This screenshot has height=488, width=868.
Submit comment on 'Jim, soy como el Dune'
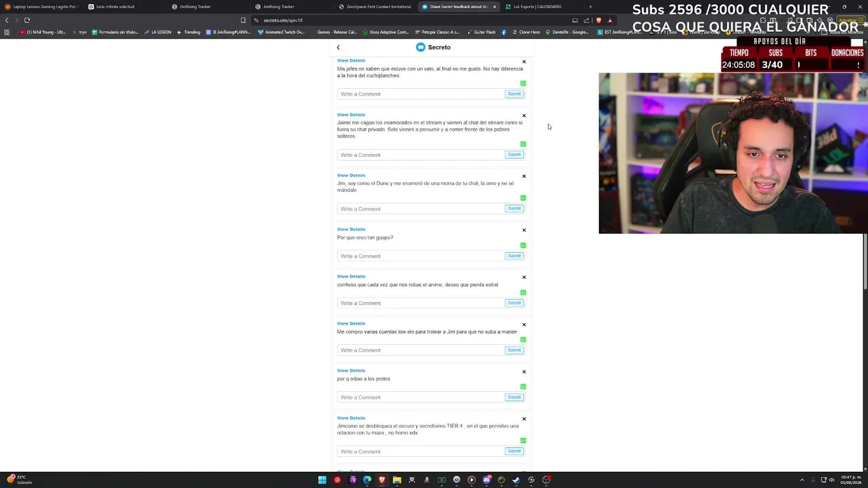click(x=514, y=208)
